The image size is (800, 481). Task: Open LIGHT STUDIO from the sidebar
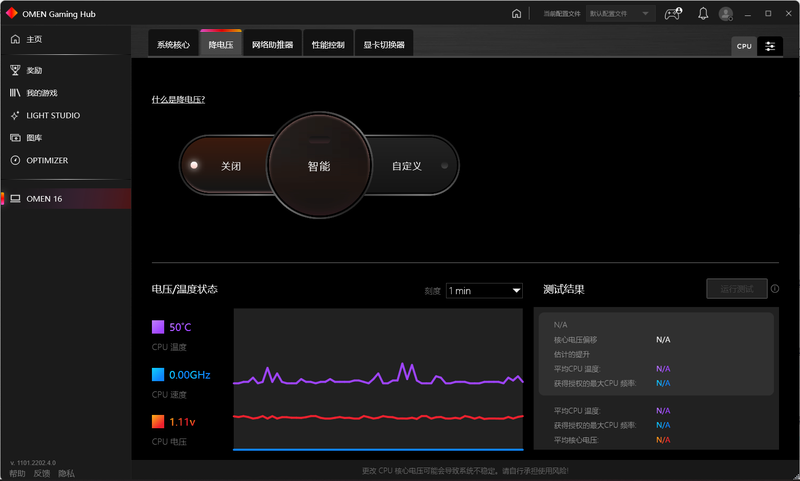[x=52, y=115]
